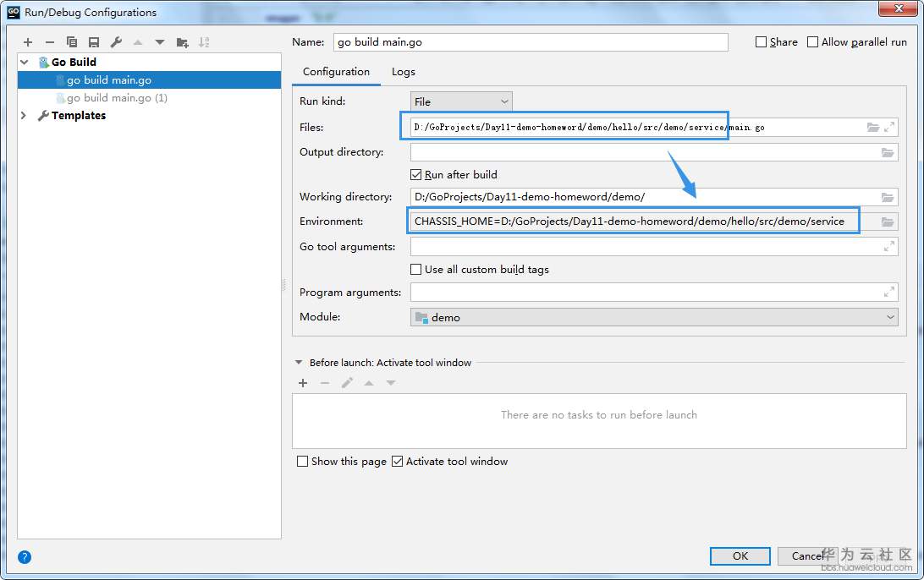Click the add before-launch task plus icon
Screen dimensions: 924x580
(x=303, y=383)
